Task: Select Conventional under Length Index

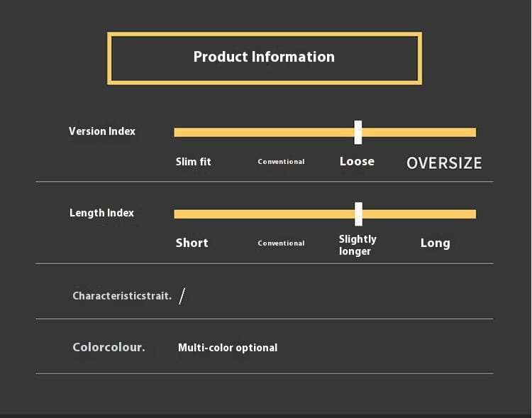Action: 281,243
